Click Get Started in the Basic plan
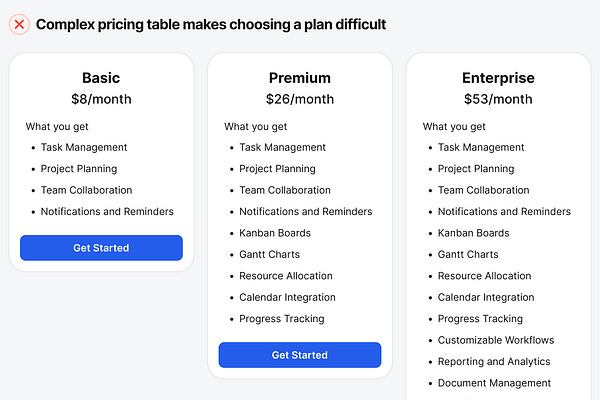600x400 pixels. (101, 248)
